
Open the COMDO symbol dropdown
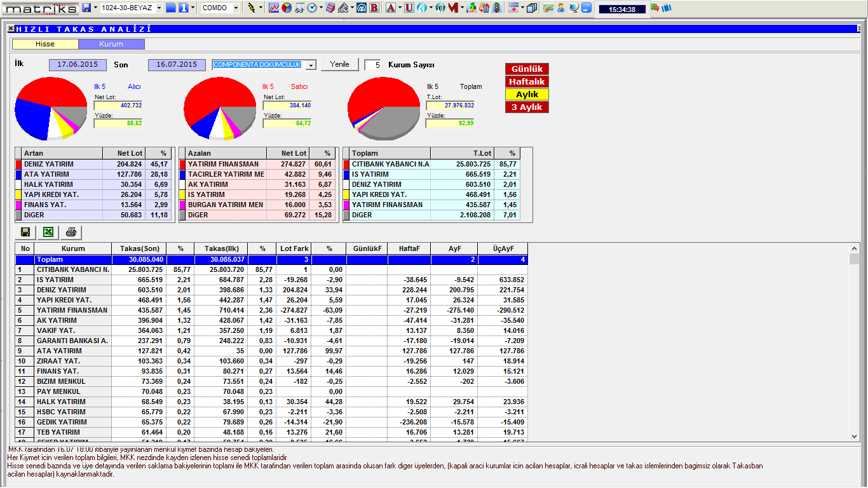236,8
